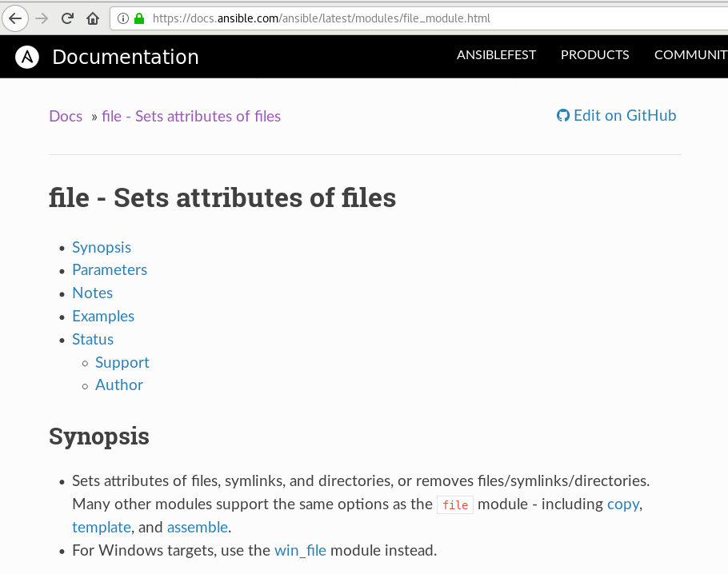This screenshot has width=728, height=574.
Task: Click the site information icon in address bar
Action: tap(122, 18)
